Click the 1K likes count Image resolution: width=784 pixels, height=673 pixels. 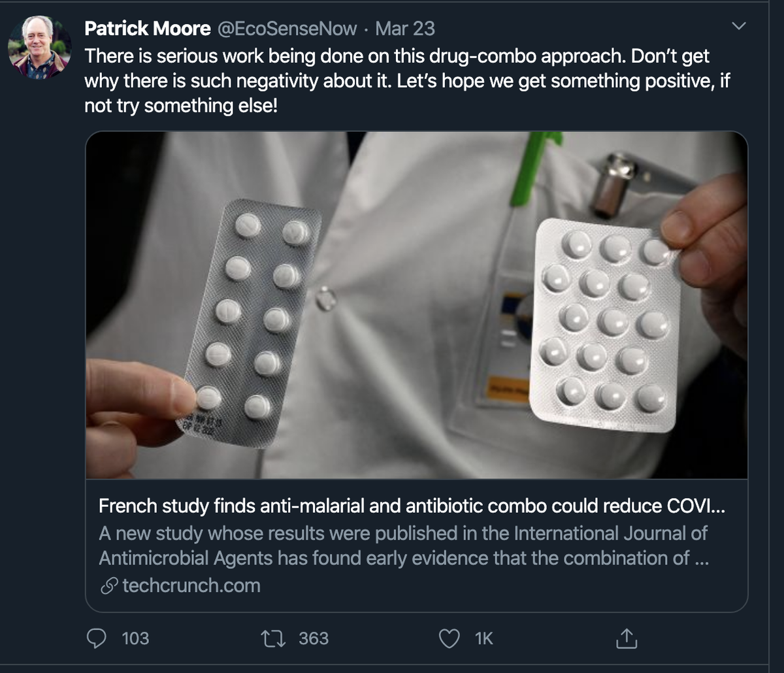click(484, 638)
